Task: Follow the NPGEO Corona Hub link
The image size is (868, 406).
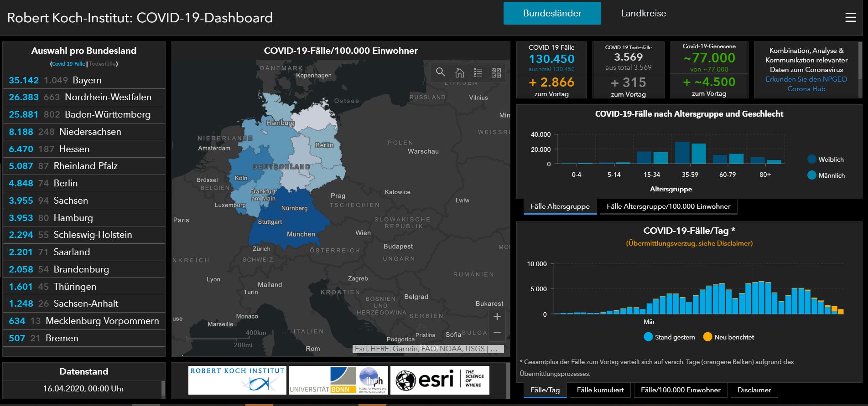Action: coord(806,84)
